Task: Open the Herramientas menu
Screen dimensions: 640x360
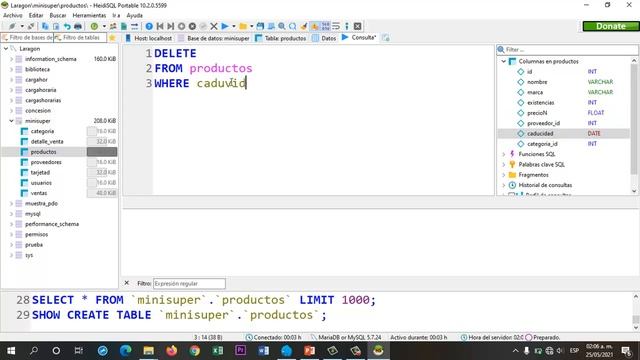Action: (89, 16)
